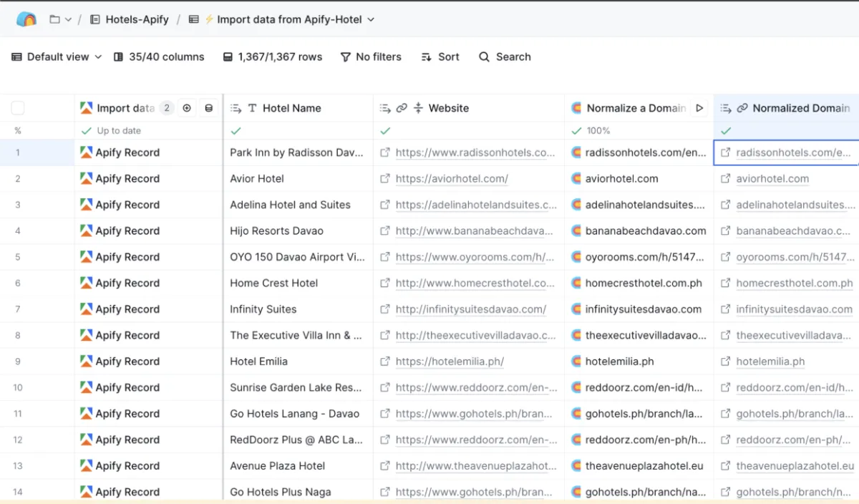The image size is (859, 504).
Task: Select row number 7
Action: coord(18,309)
